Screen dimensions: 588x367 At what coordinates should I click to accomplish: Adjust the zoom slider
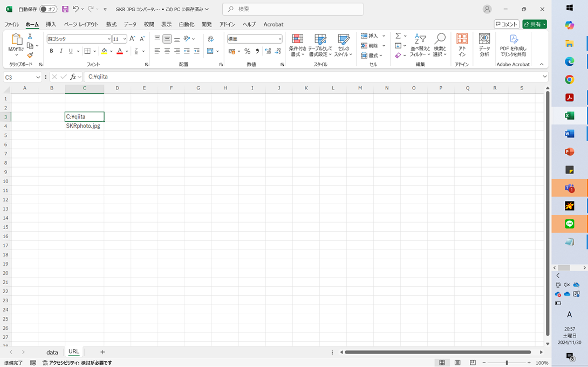pos(507,363)
